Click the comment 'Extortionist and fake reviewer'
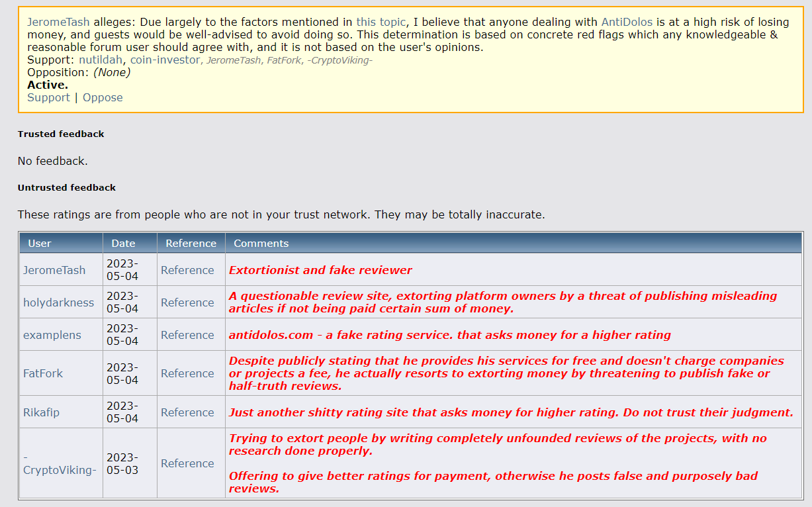The image size is (812, 507). (320, 270)
